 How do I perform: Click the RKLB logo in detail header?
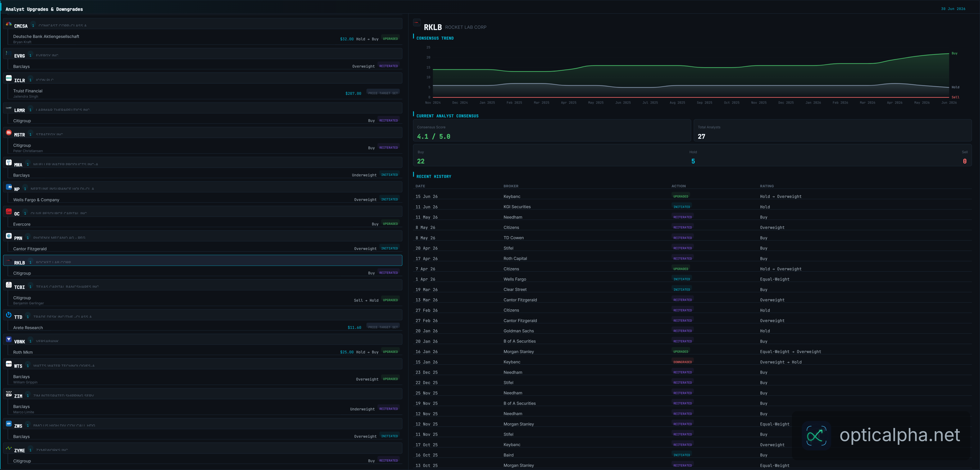[x=417, y=23]
